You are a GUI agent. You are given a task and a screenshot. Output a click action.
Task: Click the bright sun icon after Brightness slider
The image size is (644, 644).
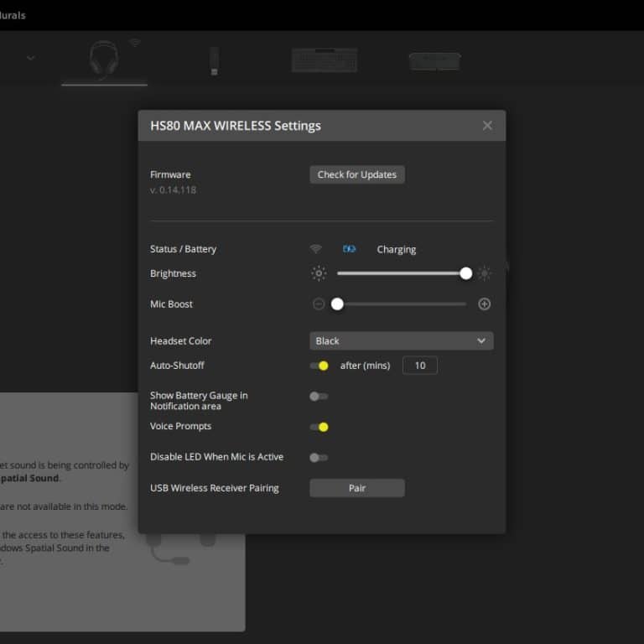(484, 273)
